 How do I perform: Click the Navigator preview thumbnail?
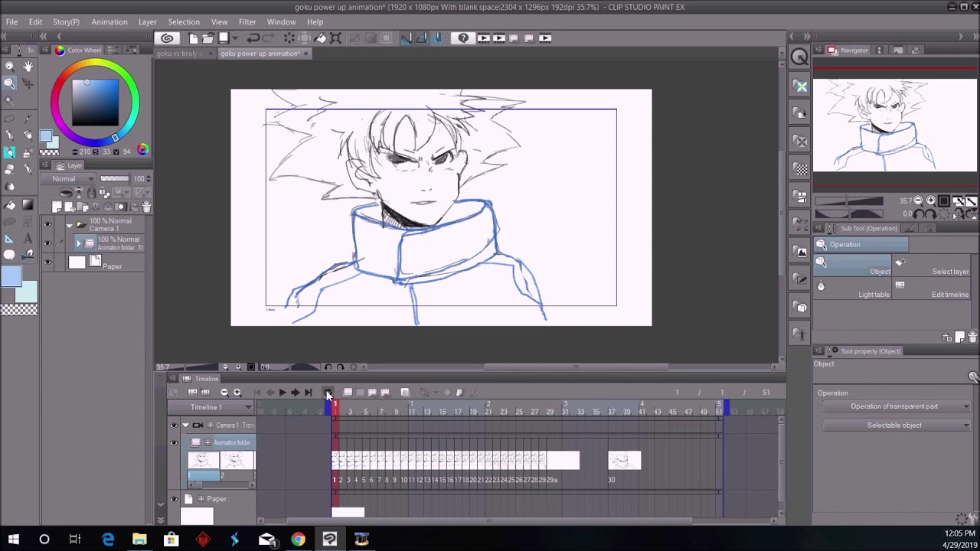[x=895, y=126]
